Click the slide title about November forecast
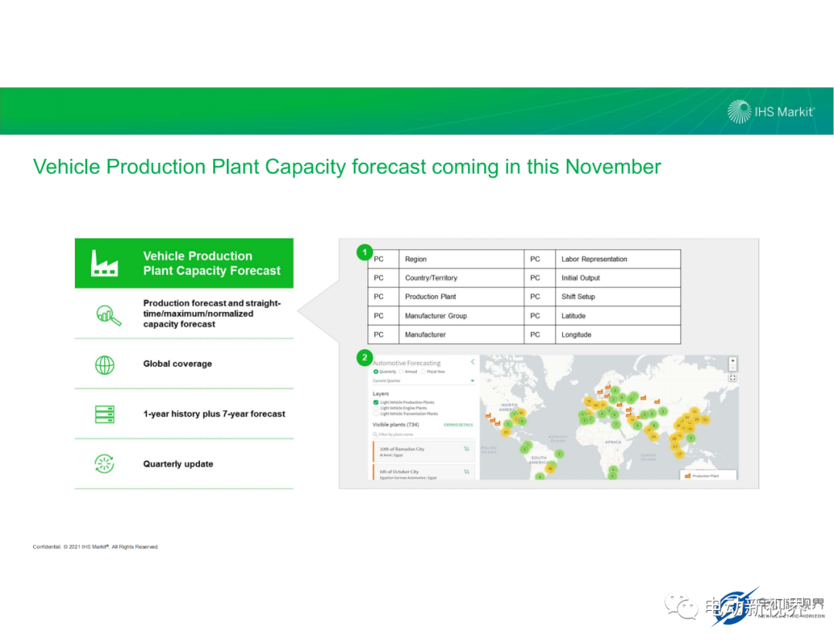The height and width of the screenshot is (644, 834). 347,167
